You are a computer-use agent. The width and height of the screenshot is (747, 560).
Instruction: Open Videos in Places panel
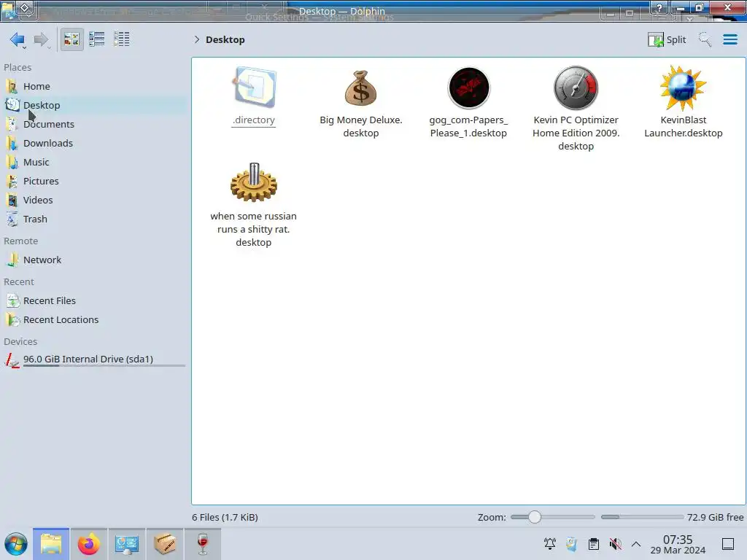(94, 201)
